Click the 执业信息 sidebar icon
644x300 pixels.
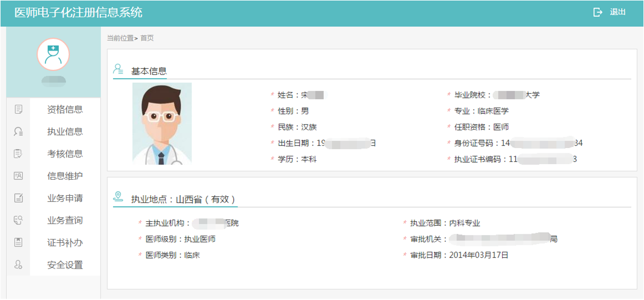tap(18, 131)
